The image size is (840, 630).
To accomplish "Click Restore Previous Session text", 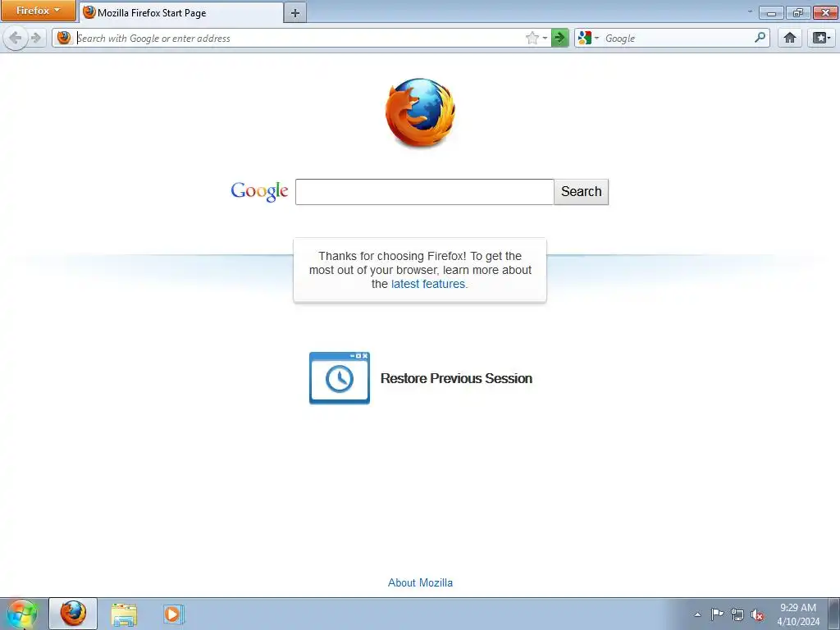I will coord(456,378).
